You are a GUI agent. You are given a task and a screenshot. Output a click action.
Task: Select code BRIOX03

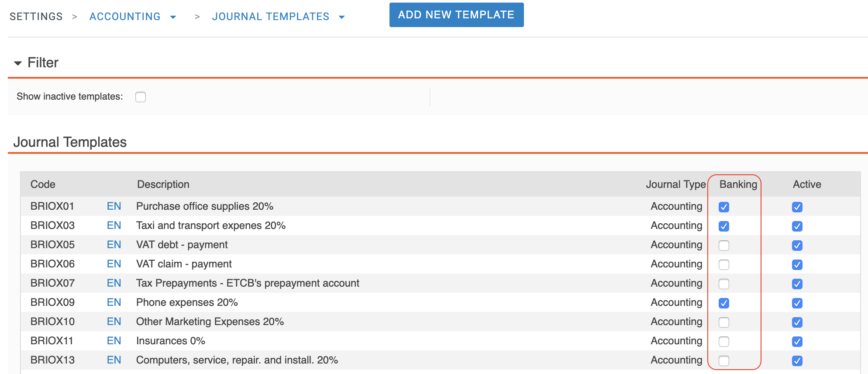point(52,225)
